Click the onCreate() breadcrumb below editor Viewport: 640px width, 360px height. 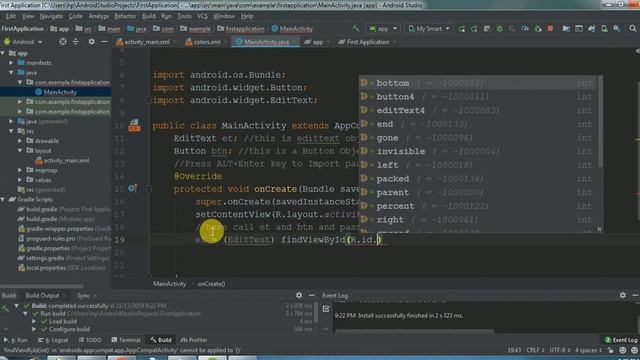[x=211, y=284]
